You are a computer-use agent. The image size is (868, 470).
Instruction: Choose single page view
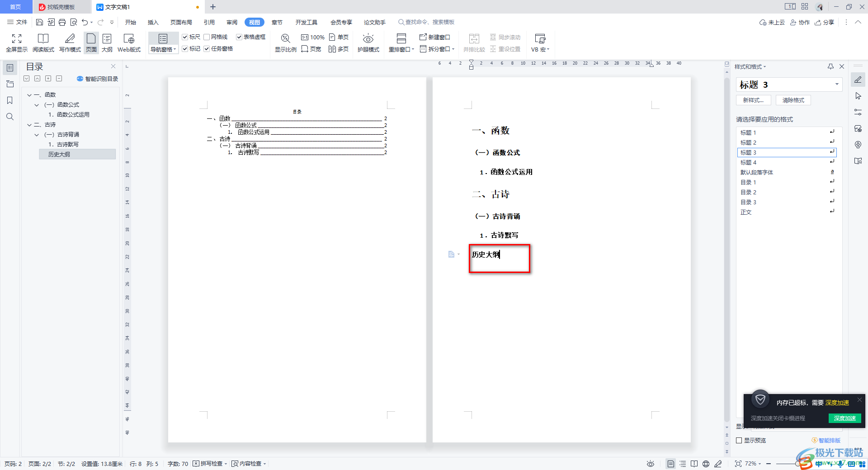pyautogui.click(x=339, y=37)
